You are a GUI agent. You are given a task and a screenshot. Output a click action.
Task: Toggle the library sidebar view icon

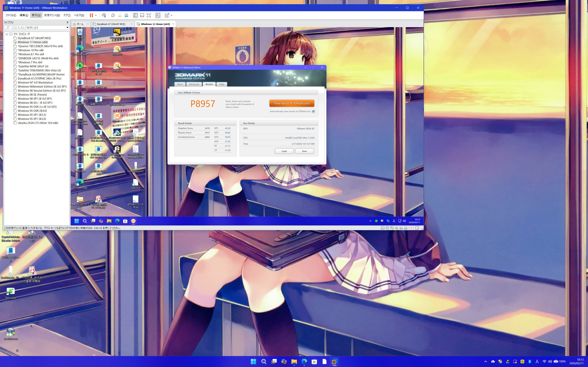click(136, 15)
